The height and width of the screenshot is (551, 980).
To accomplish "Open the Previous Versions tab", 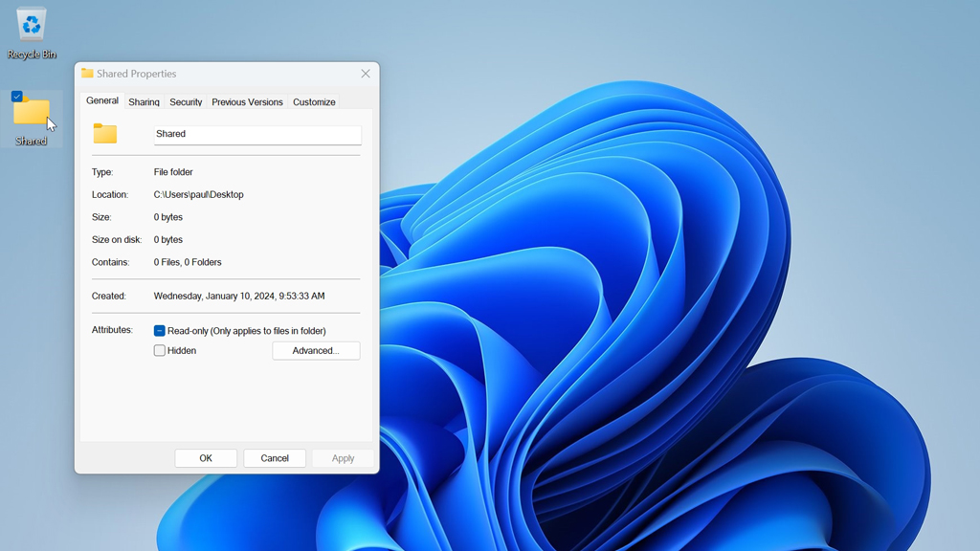I will point(247,102).
